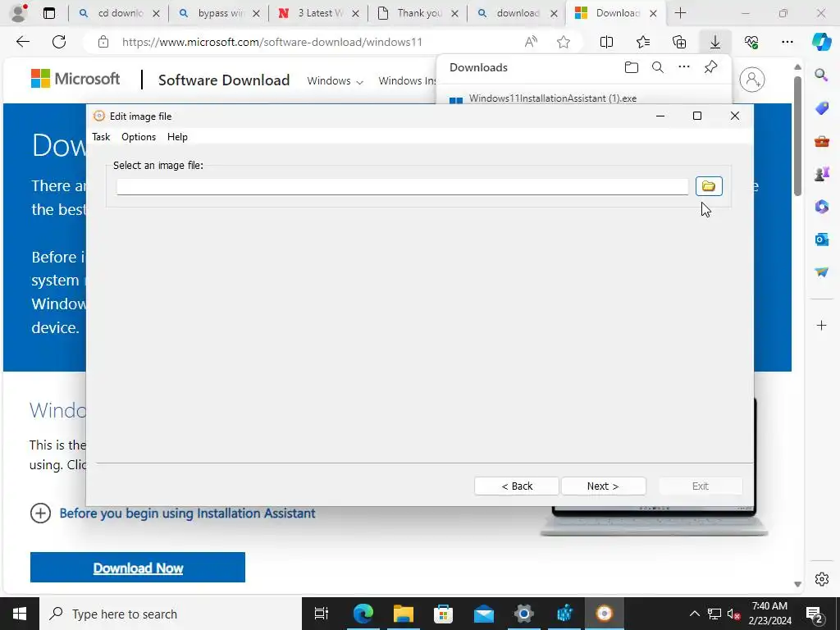Expand 'Before you begin using Installation Assistant'
This screenshot has width=840, height=630.
pos(173,514)
